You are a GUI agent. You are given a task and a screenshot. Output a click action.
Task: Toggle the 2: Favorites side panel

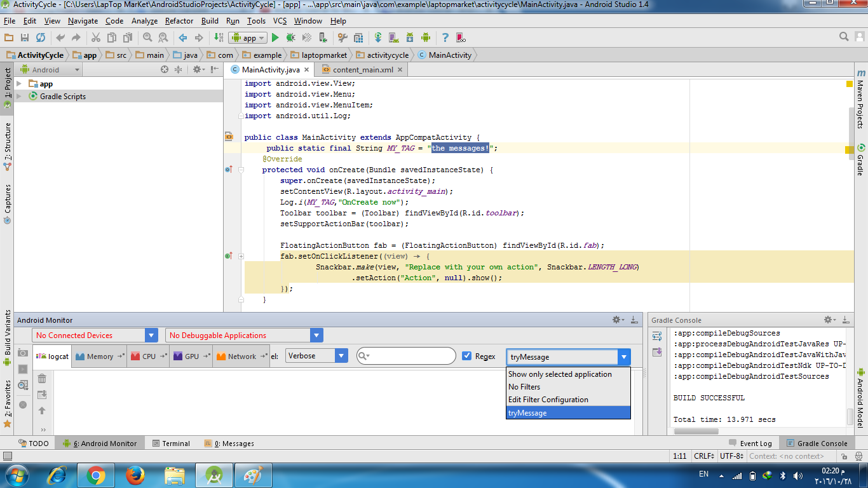click(7, 403)
